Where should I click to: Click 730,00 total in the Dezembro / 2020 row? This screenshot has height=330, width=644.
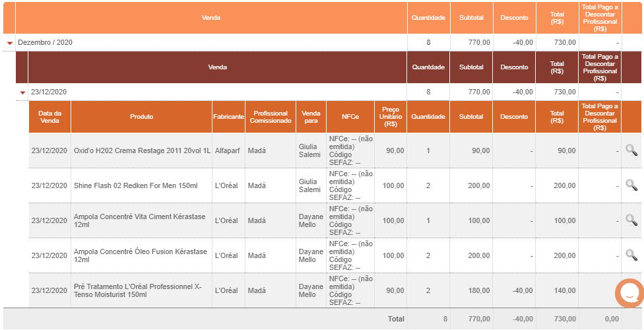coord(566,42)
